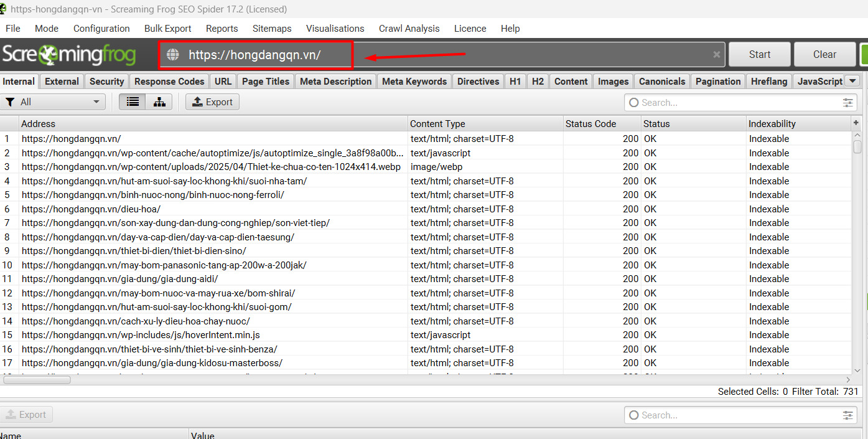Select the External tab
This screenshot has width=868, height=439.
pos(62,82)
